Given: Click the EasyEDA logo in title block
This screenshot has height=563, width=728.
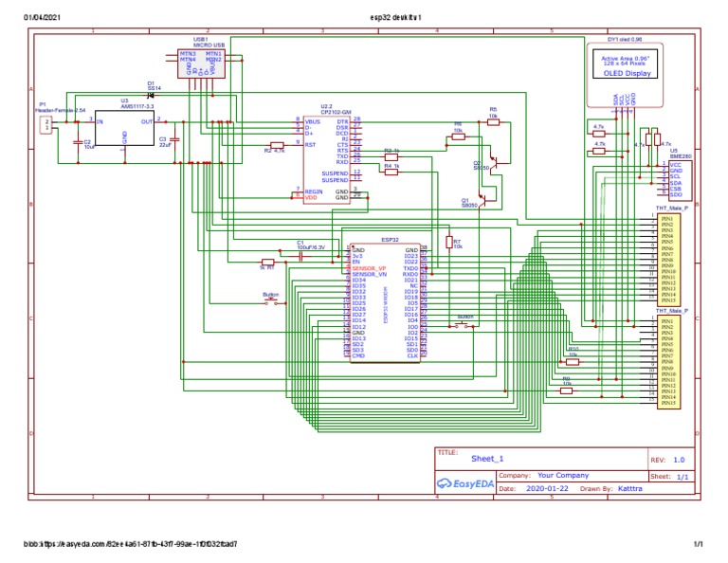Looking at the screenshot, I should 464,483.
